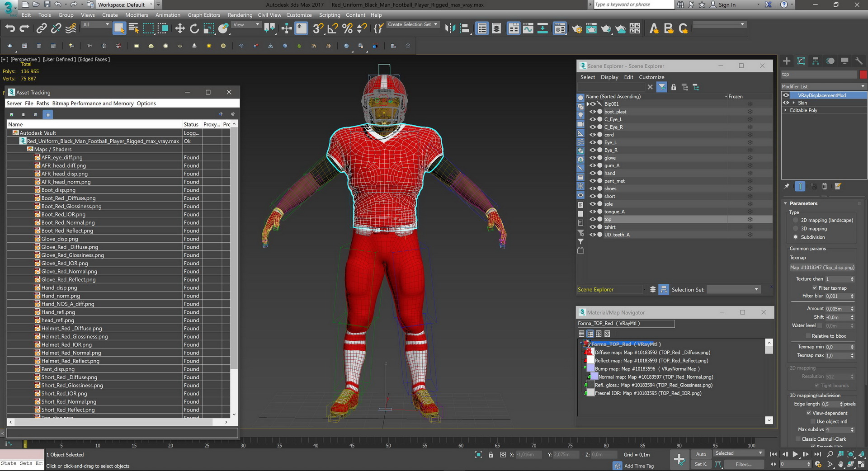
Task: Toggle Angle Snap in toolbar
Action: tap(333, 28)
